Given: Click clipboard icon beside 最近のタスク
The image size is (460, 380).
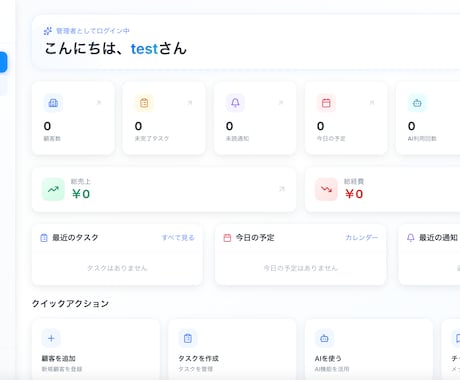Looking at the screenshot, I should click(44, 238).
